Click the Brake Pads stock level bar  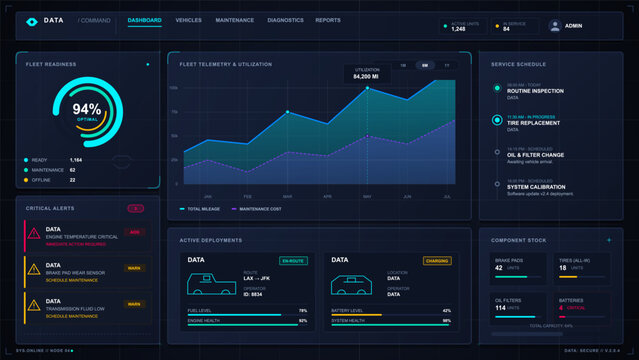tap(518, 277)
